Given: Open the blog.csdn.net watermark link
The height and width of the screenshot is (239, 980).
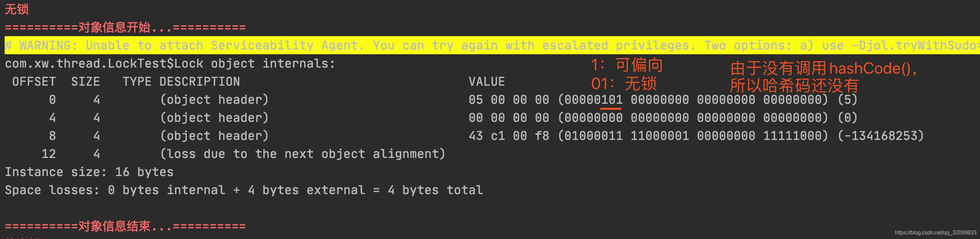Looking at the screenshot, I should 935,233.
